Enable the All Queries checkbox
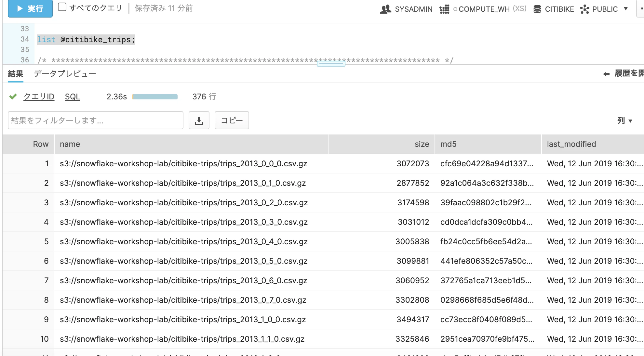This screenshot has width=644, height=356. click(x=62, y=7)
